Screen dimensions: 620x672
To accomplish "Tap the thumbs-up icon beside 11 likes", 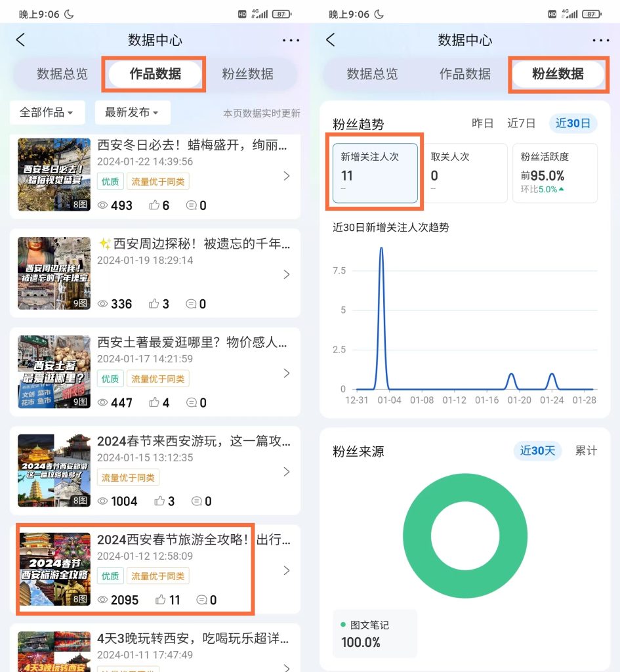I will (161, 599).
